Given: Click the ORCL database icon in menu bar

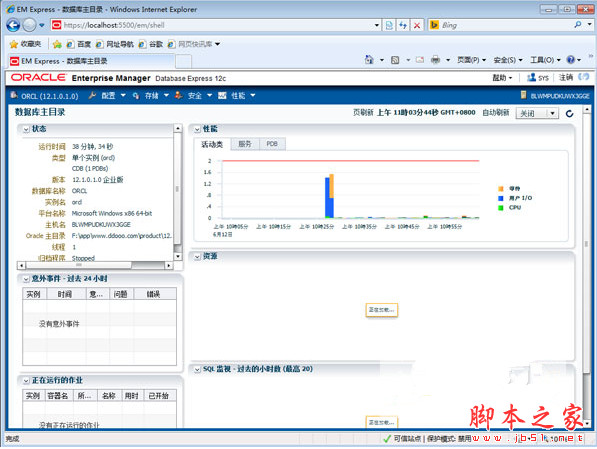Looking at the screenshot, I should (14, 95).
